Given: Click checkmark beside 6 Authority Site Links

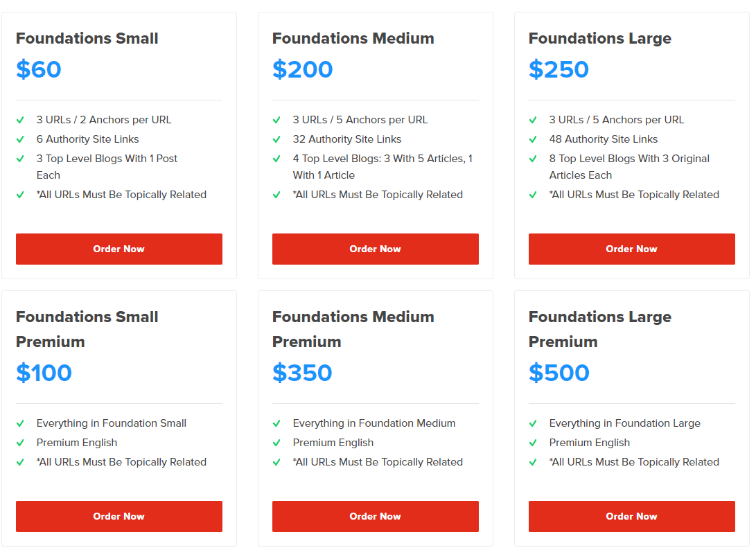Looking at the screenshot, I should click(x=20, y=140).
